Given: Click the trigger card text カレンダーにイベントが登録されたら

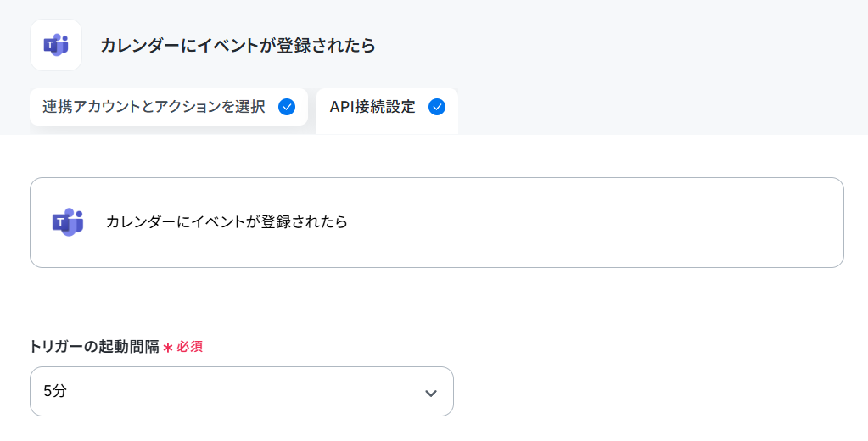Looking at the screenshot, I should (227, 222).
